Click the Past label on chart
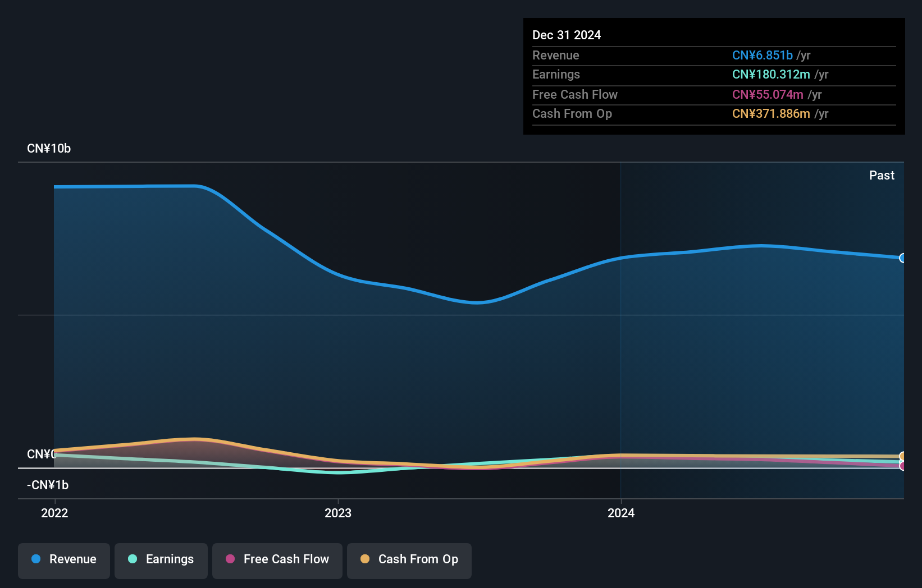The width and height of the screenshot is (922, 588). pyautogui.click(x=882, y=175)
